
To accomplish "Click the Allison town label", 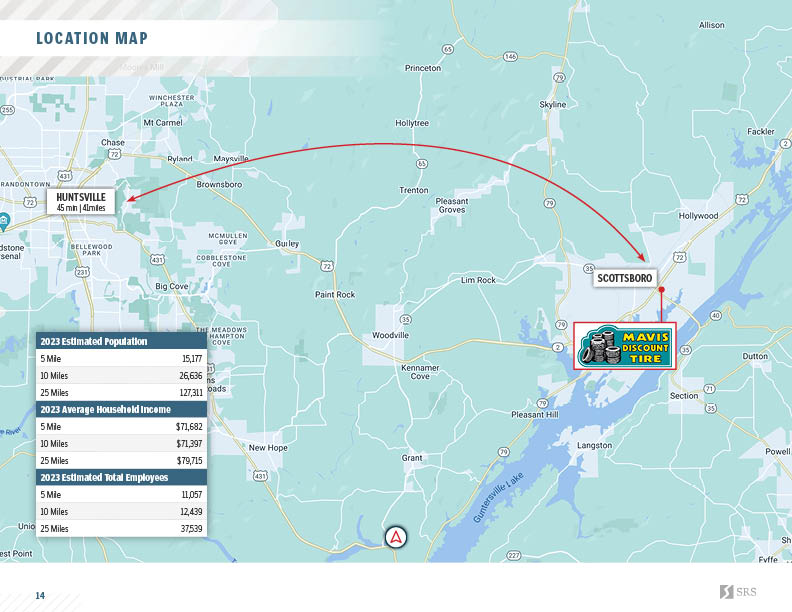I will [712, 25].
